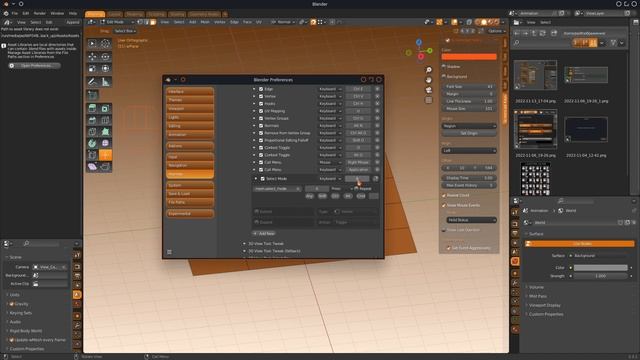Screen dimensions: 640x360
Task: Open the Themes preferences section
Action: click(x=190, y=100)
